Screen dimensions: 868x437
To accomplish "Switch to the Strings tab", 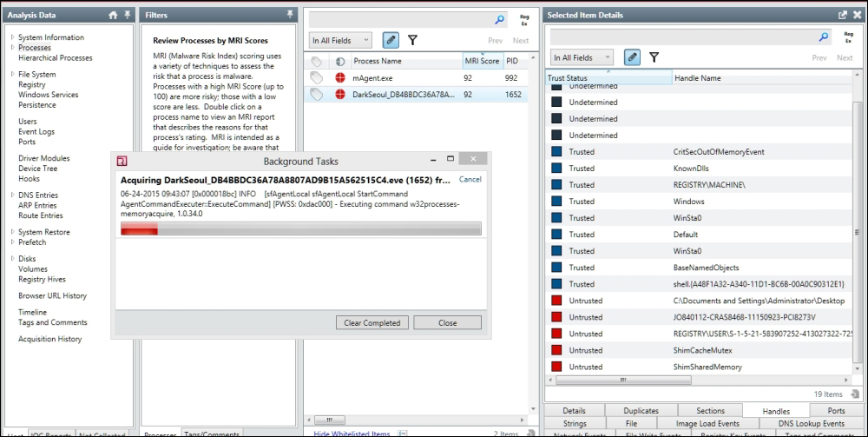I will point(575,424).
